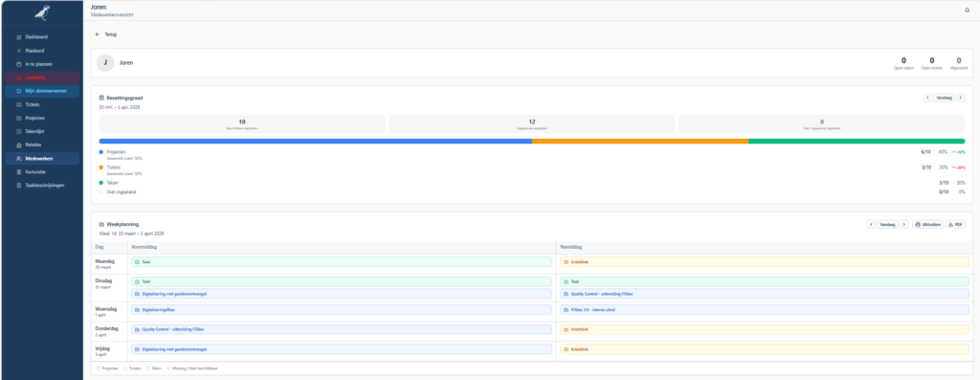Click the 6/10 value on the Projecten row
Screen dimensions: 980x380
[x=925, y=152]
